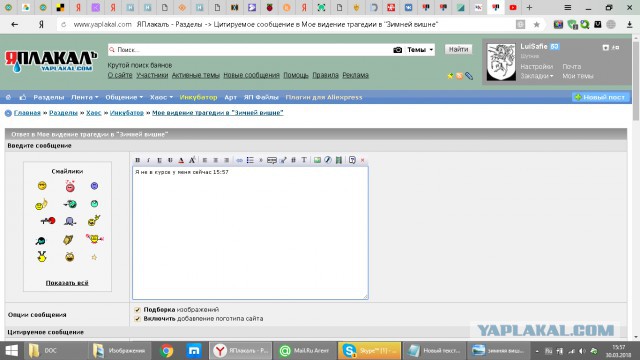This screenshot has height=360, width=640.
Task: Click the hash code-tag icon in the editor
Action: [293, 160]
